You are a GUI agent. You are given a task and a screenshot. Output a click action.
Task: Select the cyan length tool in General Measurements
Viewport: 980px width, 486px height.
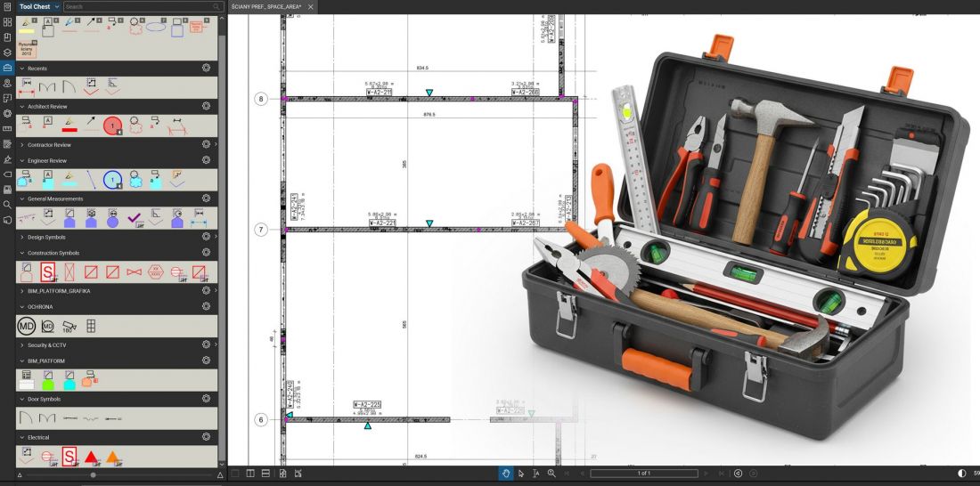(x=198, y=218)
